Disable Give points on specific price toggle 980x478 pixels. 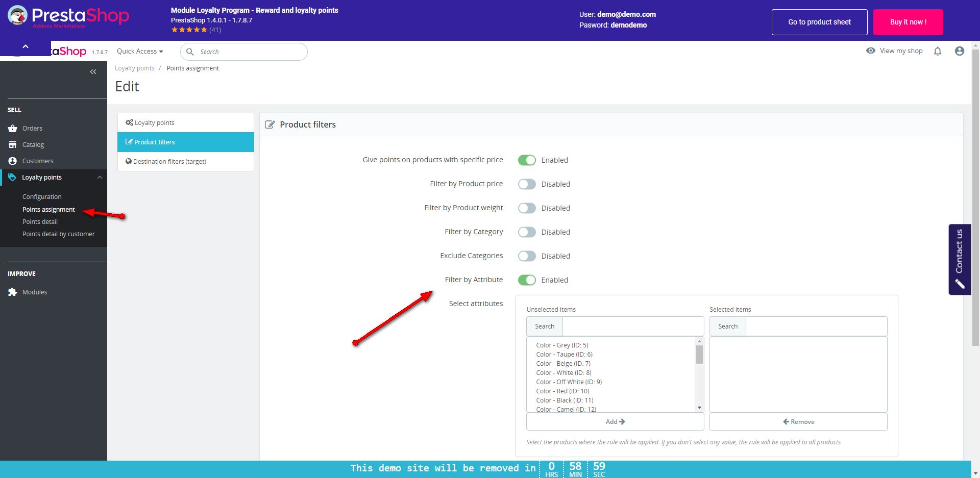526,160
